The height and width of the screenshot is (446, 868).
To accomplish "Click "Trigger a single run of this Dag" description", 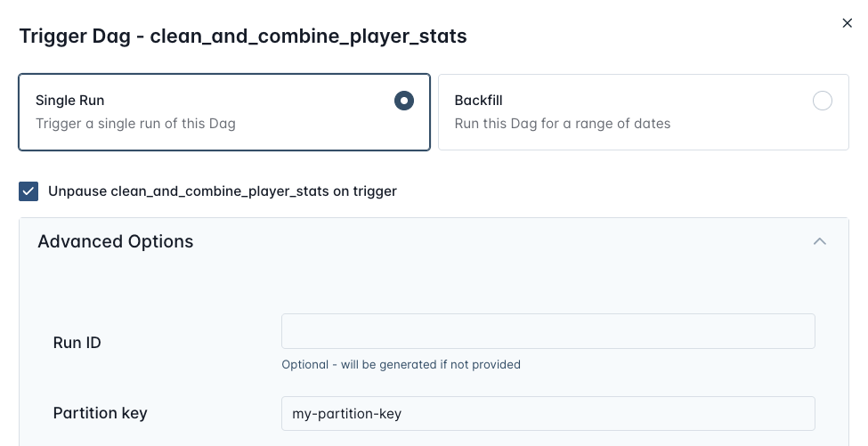I will [135, 123].
